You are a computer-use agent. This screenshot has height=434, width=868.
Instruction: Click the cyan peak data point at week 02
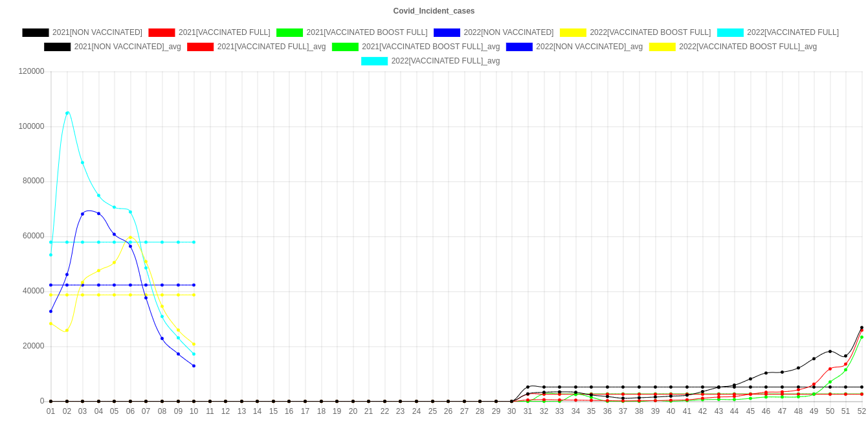tap(67, 113)
